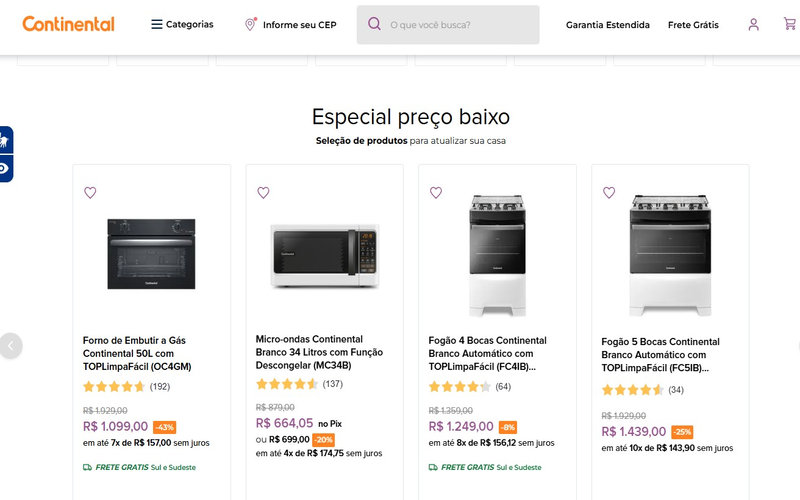Open the shopping cart icon
This screenshot has width=800, height=500.
click(790, 24)
